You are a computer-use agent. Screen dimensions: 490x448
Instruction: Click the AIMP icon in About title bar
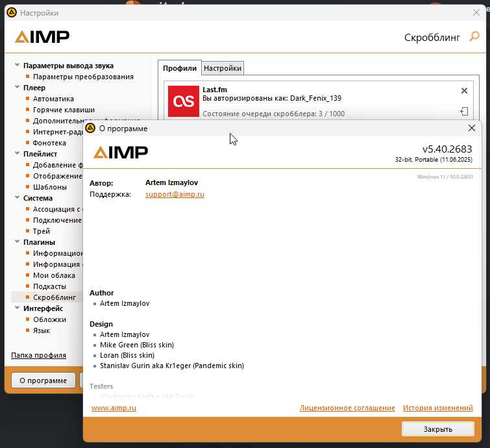(x=91, y=129)
